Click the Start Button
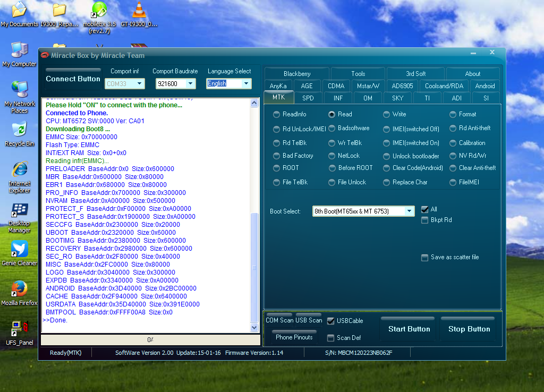 tap(409, 328)
